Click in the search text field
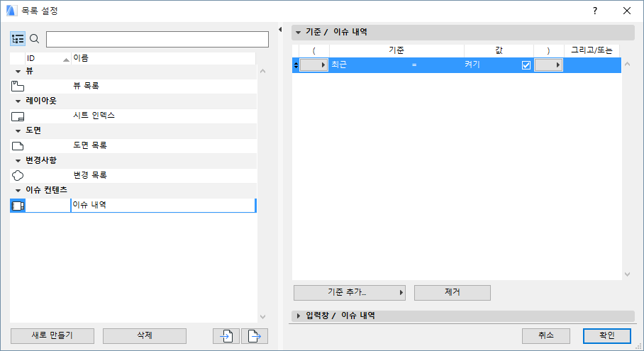 click(157, 40)
